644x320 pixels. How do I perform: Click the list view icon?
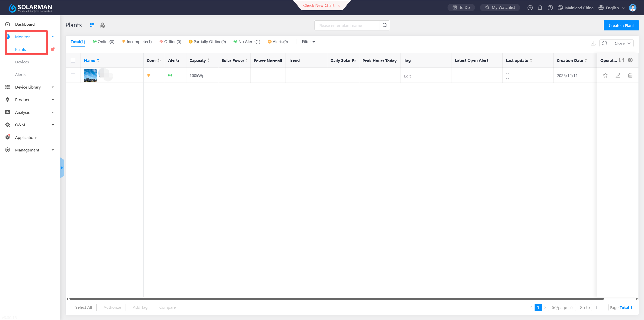click(92, 25)
